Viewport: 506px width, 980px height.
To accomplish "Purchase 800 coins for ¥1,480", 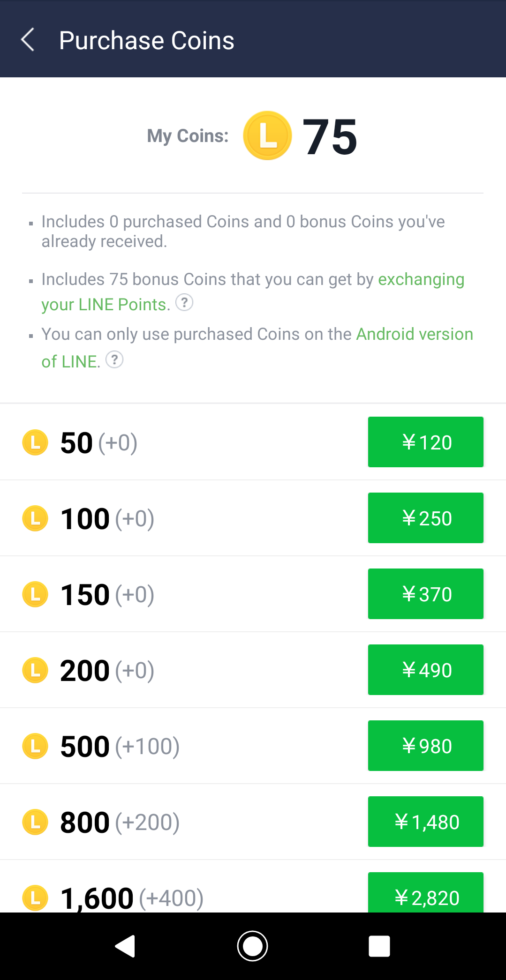I will [x=425, y=822].
